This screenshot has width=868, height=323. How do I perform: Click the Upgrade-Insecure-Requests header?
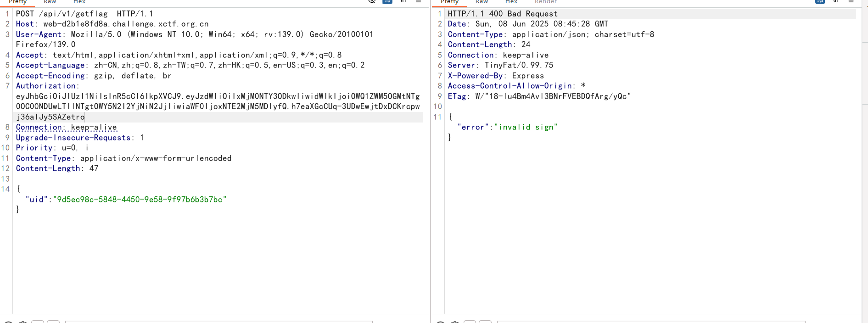tap(80, 138)
